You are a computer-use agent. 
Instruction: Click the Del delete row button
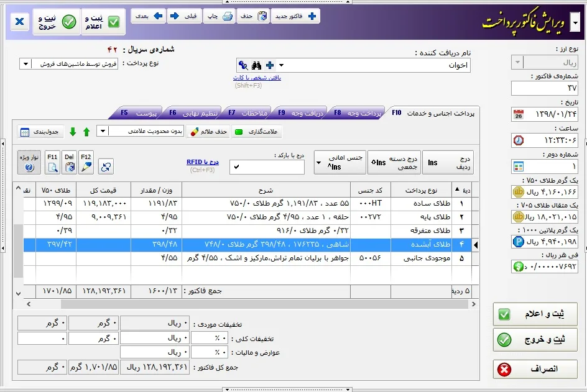point(69,162)
